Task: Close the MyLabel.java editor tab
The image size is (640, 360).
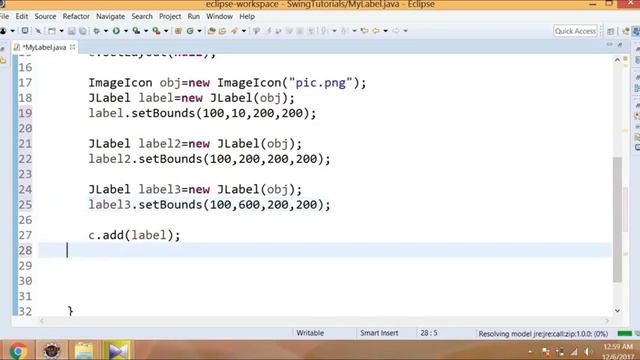Action: point(72,47)
